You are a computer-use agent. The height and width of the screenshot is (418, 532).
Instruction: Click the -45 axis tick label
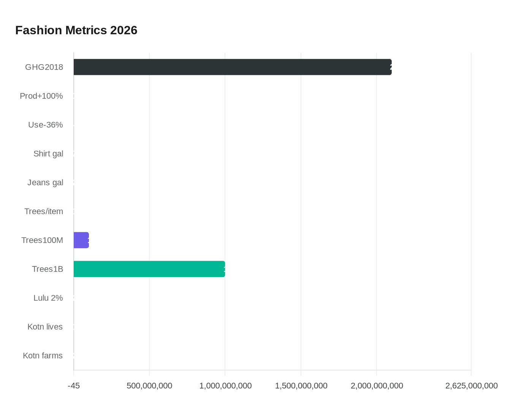pos(73,386)
